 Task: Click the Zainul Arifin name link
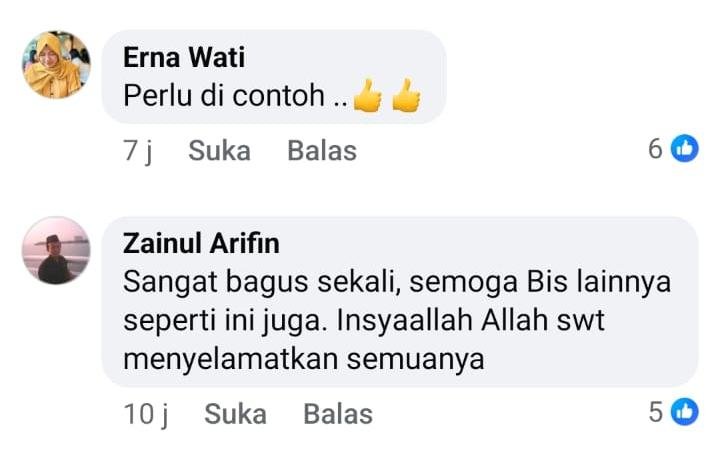(201, 243)
